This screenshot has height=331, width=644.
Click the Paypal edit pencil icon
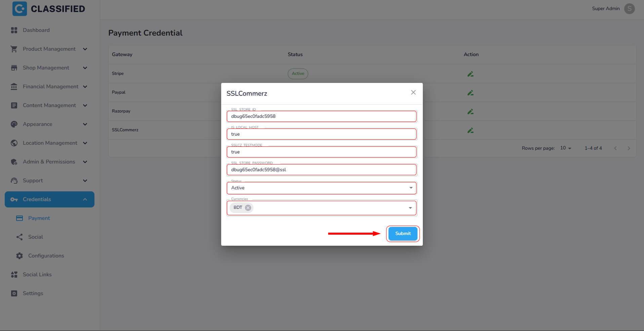470,93
